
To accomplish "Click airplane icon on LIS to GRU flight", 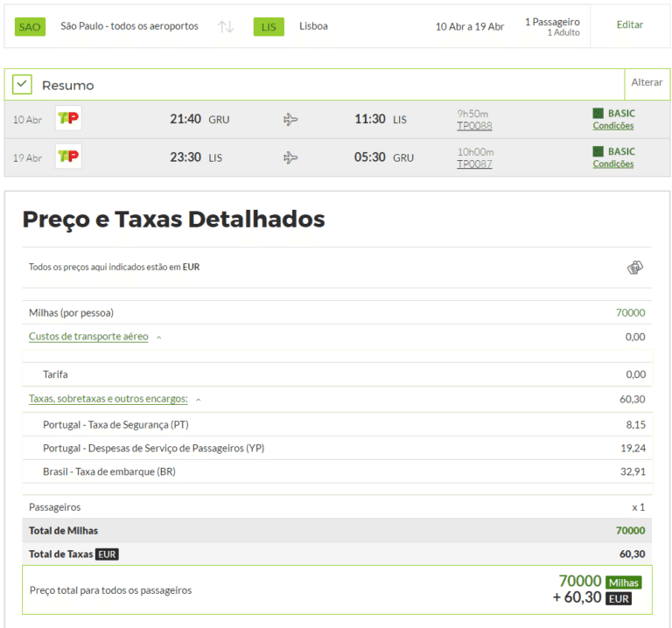I will pyautogui.click(x=291, y=157).
